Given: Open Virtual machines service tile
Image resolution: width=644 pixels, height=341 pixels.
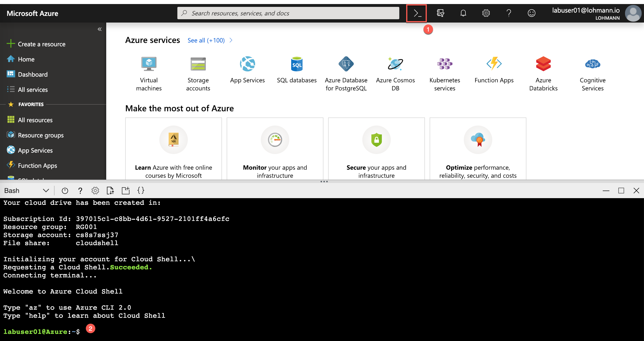Looking at the screenshot, I should [149, 74].
